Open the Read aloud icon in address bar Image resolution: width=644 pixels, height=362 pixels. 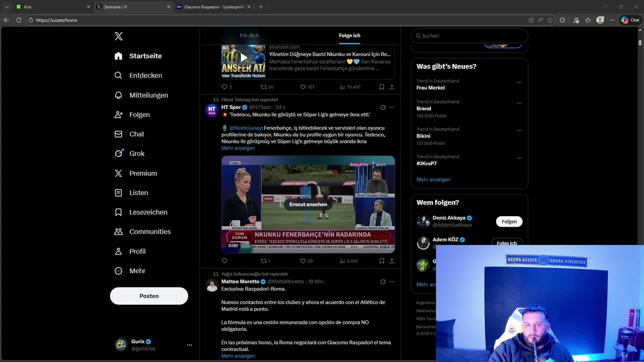(541, 20)
